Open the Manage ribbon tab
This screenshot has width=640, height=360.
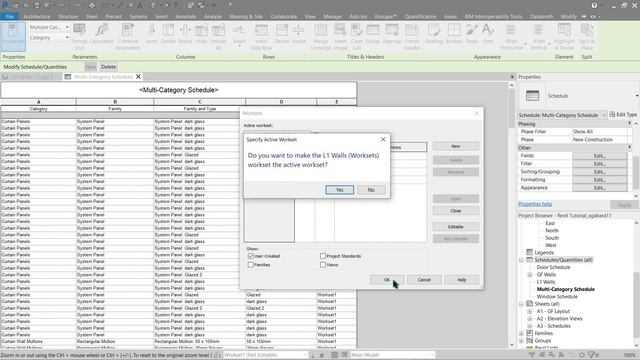[x=332, y=16]
